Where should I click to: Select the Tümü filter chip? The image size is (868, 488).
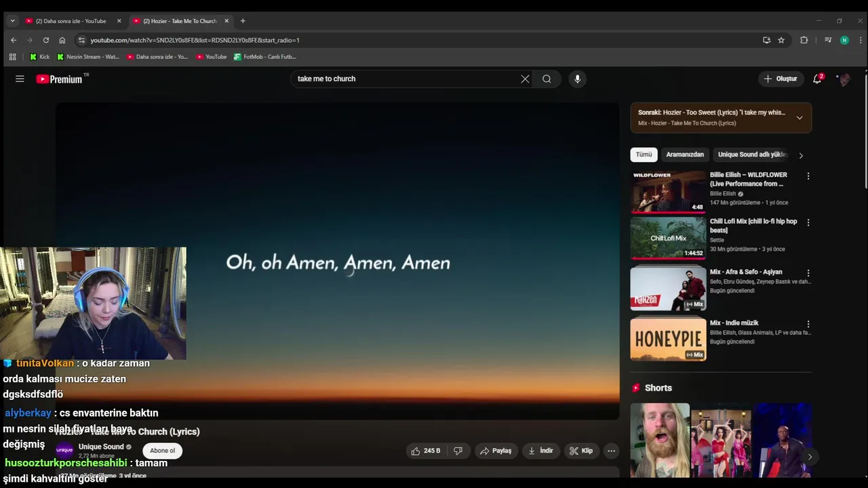pyautogui.click(x=644, y=155)
